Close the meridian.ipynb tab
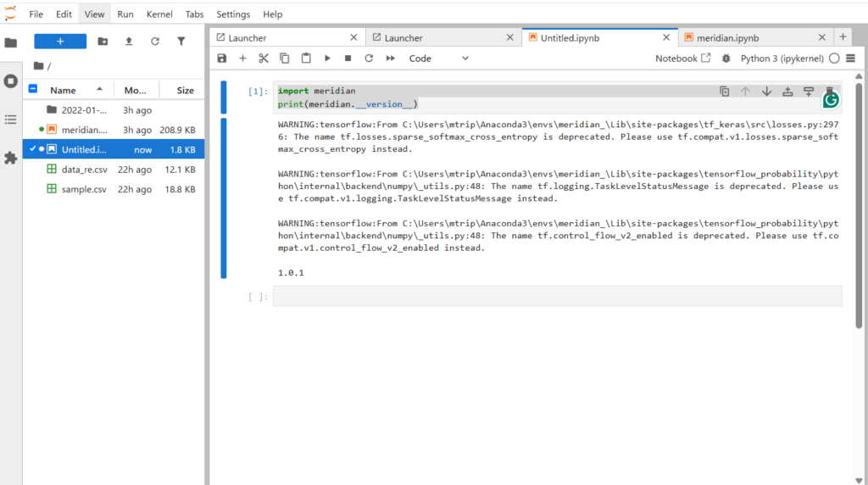The width and height of the screenshot is (868, 485). (x=822, y=37)
